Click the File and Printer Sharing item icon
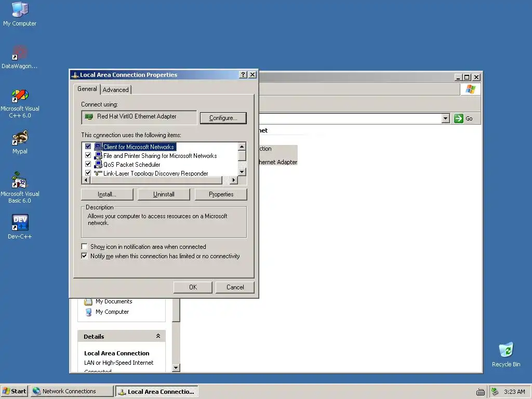Viewport: 532px width, 399px height. click(98, 155)
